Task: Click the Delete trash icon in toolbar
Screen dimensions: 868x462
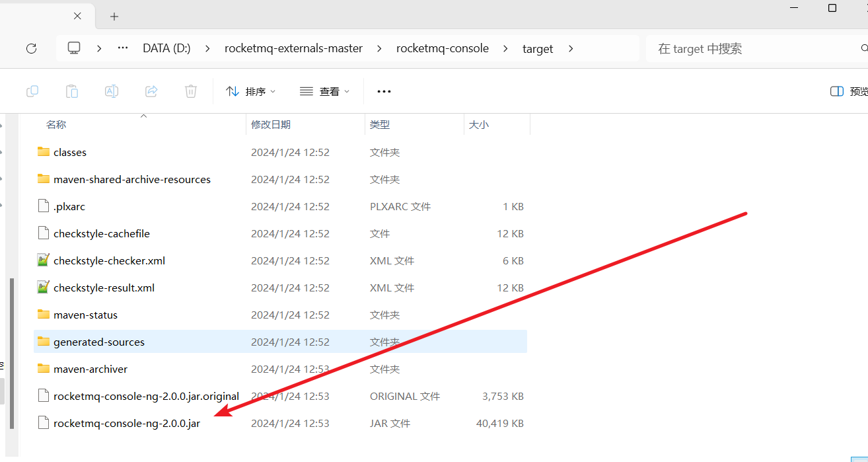Action: click(x=191, y=91)
